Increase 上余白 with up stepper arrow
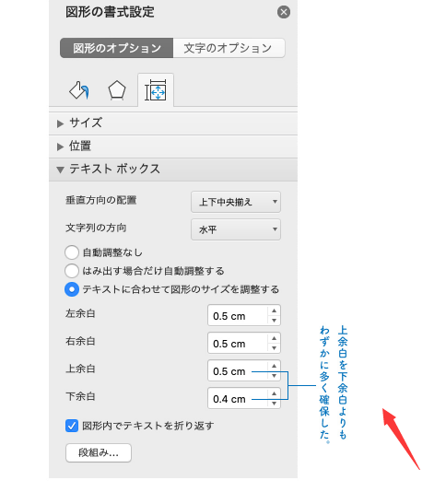Screen dimensions: 446x504 point(274,366)
